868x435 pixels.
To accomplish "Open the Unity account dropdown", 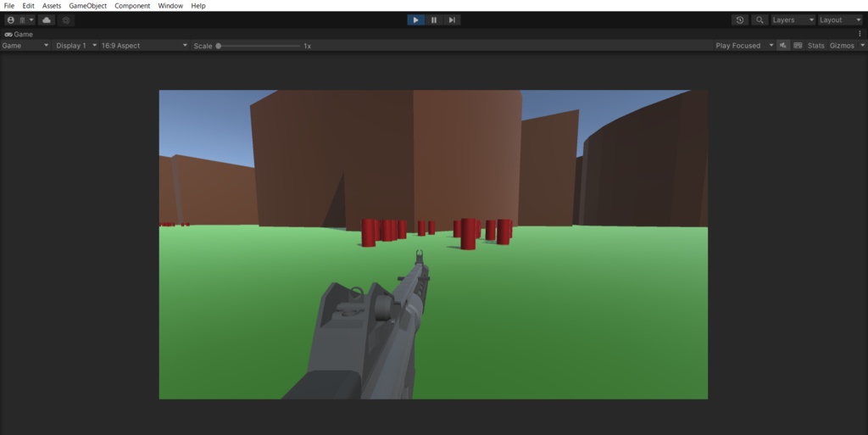I will coord(20,20).
